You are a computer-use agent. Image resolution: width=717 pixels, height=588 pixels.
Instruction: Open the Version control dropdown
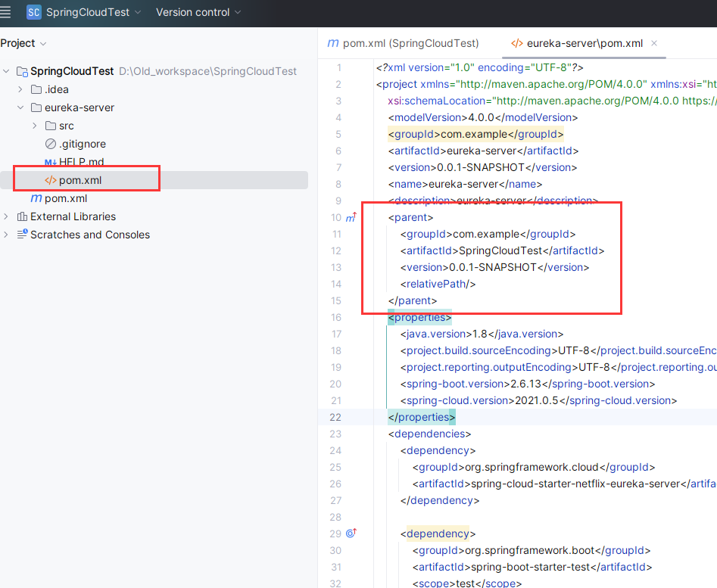click(198, 12)
